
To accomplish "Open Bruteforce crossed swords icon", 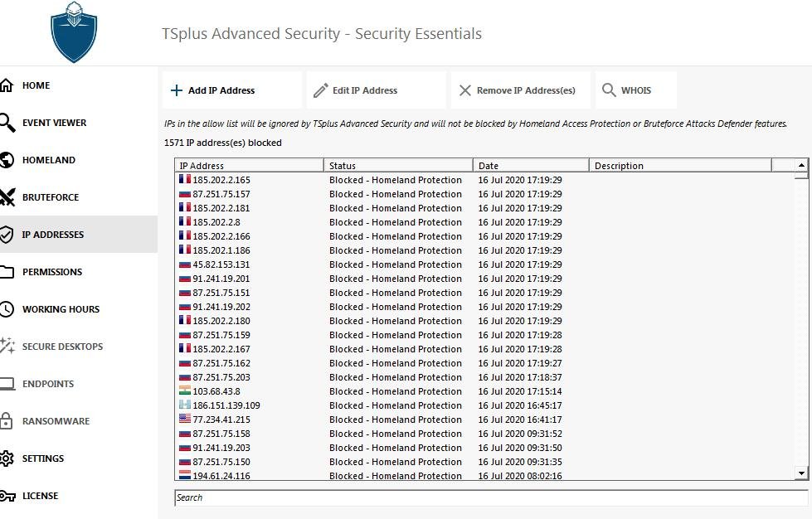I will (7, 197).
